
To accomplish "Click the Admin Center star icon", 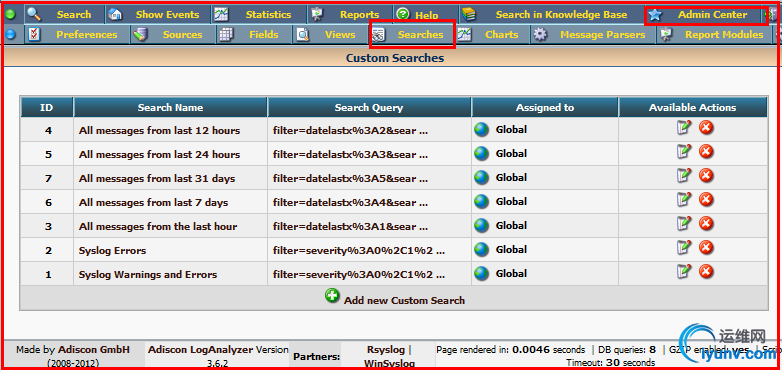I will (x=655, y=15).
